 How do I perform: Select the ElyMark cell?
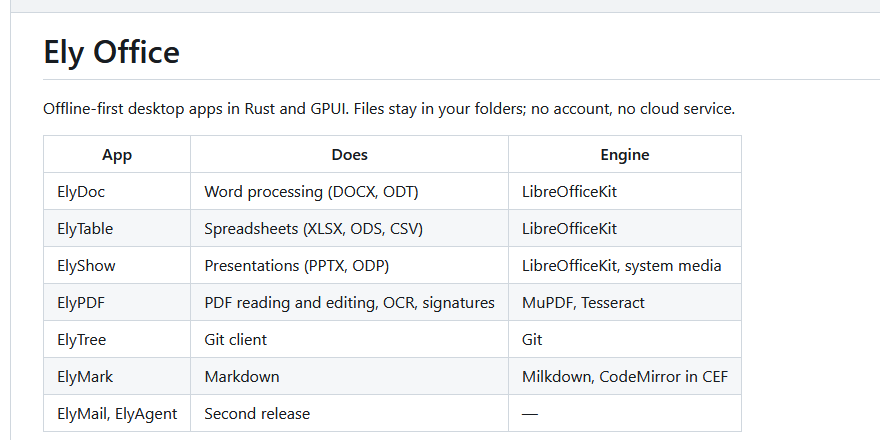[x=117, y=377]
